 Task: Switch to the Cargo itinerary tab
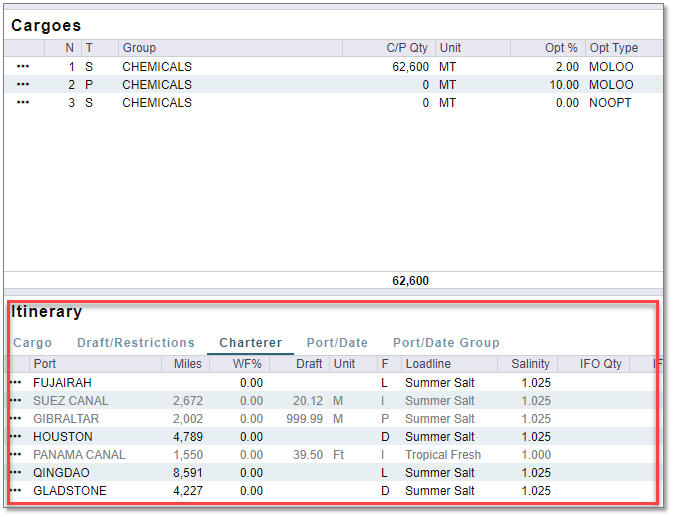tap(32, 343)
